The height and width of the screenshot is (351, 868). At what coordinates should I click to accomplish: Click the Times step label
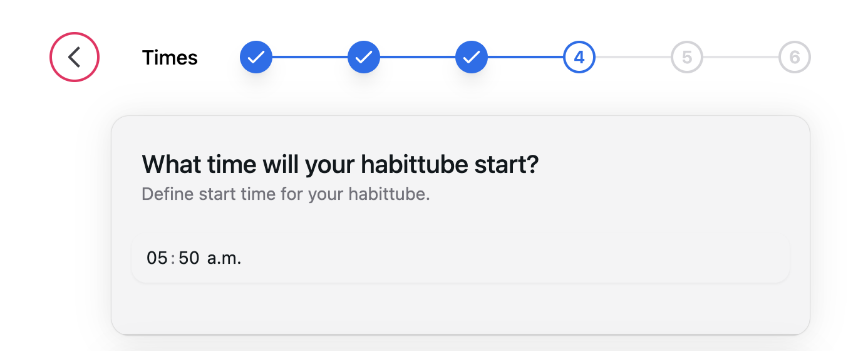(x=170, y=58)
